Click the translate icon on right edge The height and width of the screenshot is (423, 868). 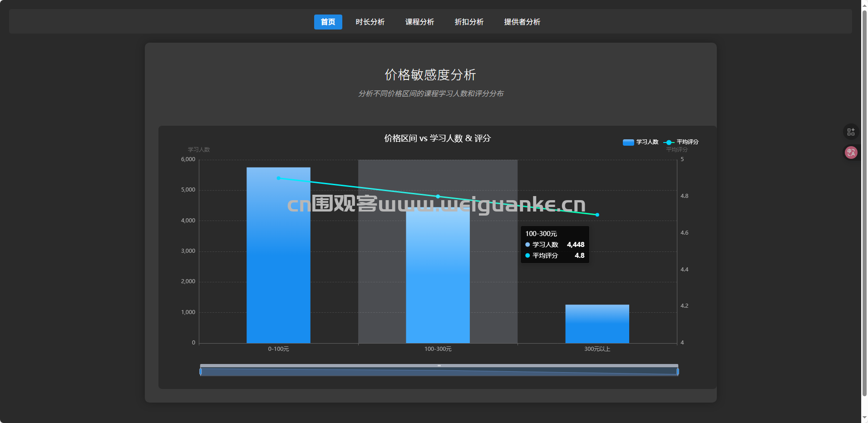(851, 152)
